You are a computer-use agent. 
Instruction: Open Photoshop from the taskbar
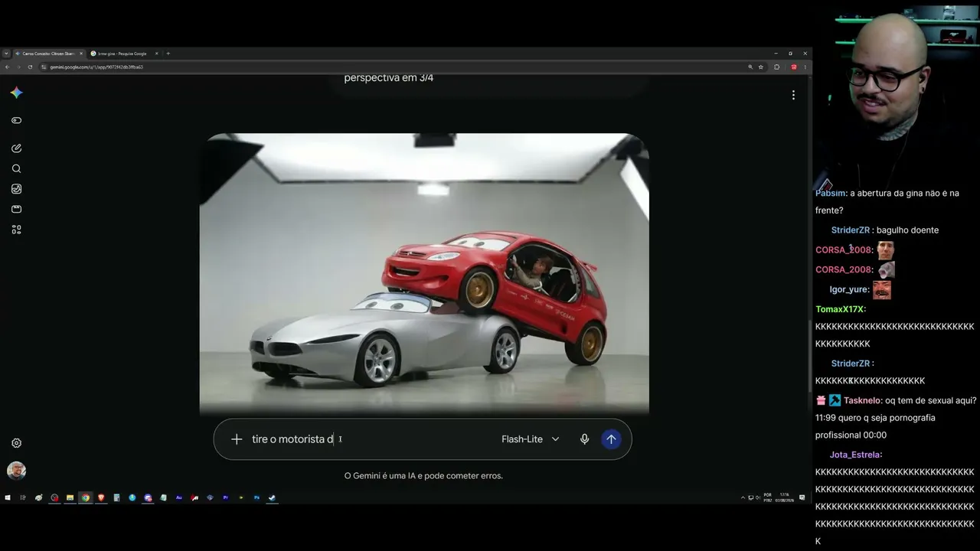257,497
